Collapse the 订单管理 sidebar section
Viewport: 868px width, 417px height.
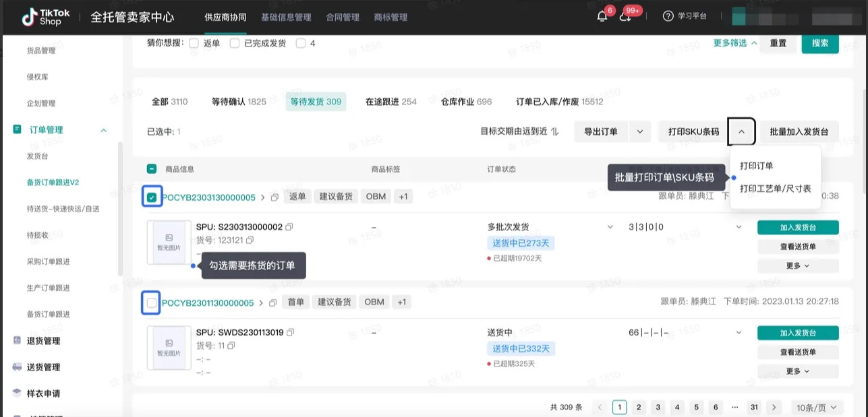click(x=103, y=130)
